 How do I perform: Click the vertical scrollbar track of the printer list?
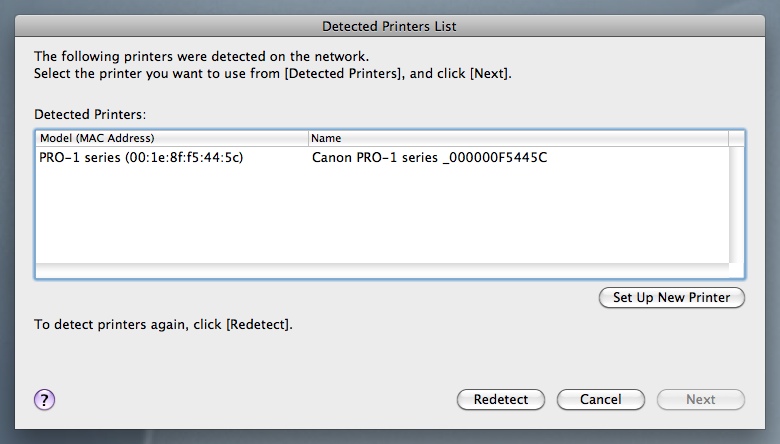737,210
